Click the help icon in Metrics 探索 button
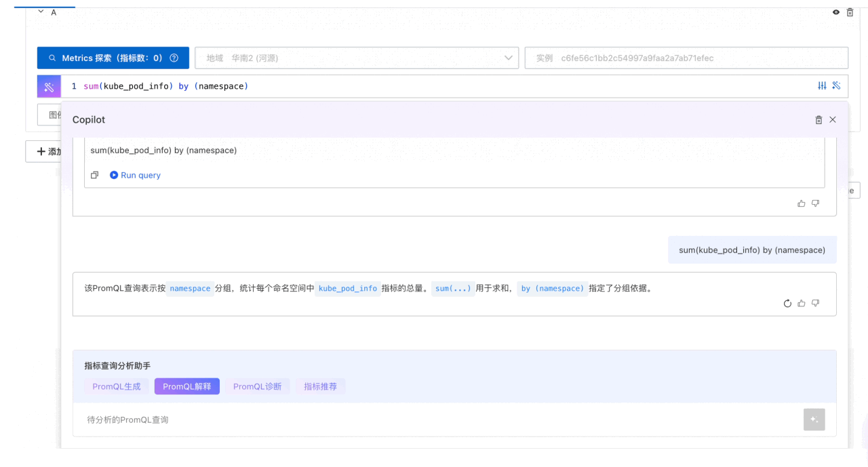The width and height of the screenshot is (868, 467). 174,58
